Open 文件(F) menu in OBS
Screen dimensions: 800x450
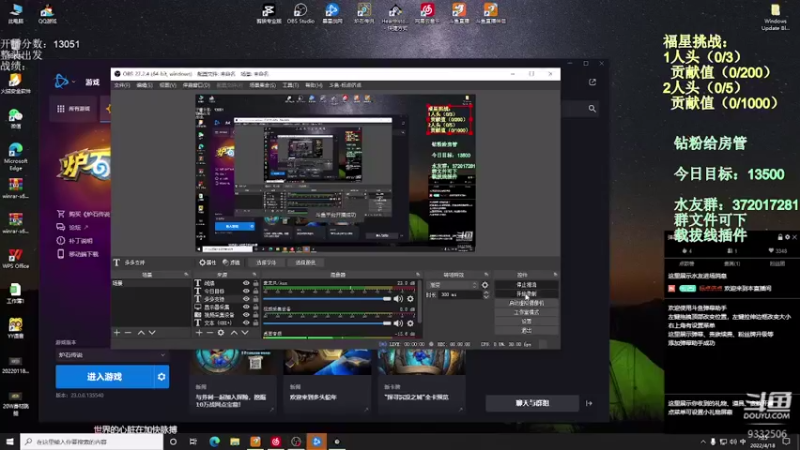point(122,85)
